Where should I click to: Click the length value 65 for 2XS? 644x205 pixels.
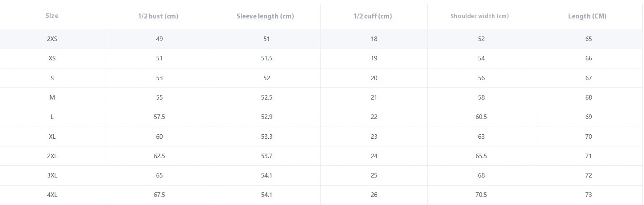pos(588,39)
